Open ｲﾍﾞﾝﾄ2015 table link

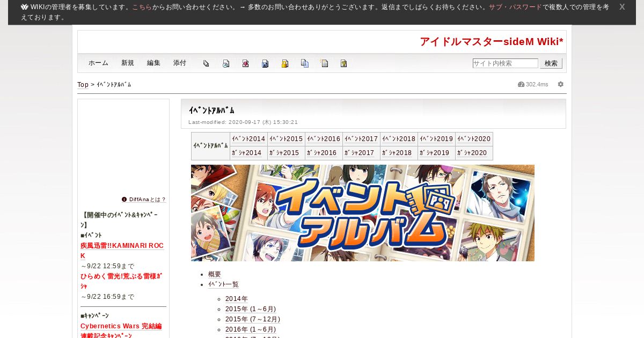click(x=286, y=139)
